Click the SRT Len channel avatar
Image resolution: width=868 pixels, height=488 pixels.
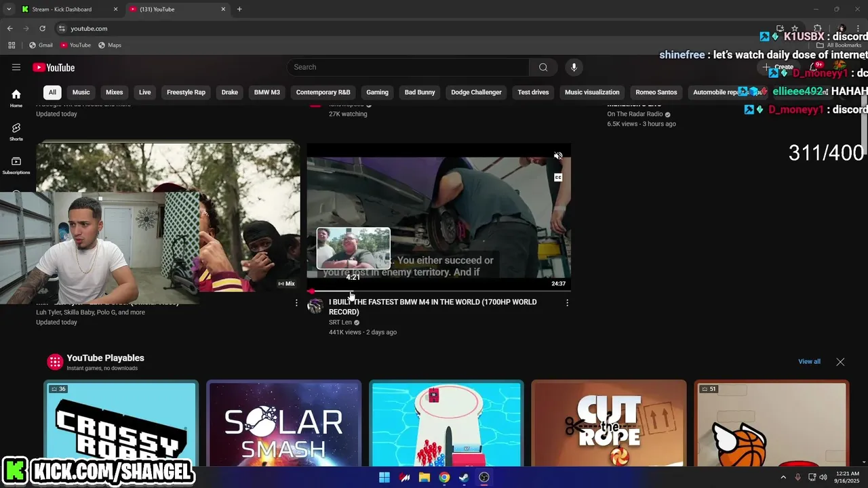click(x=315, y=306)
